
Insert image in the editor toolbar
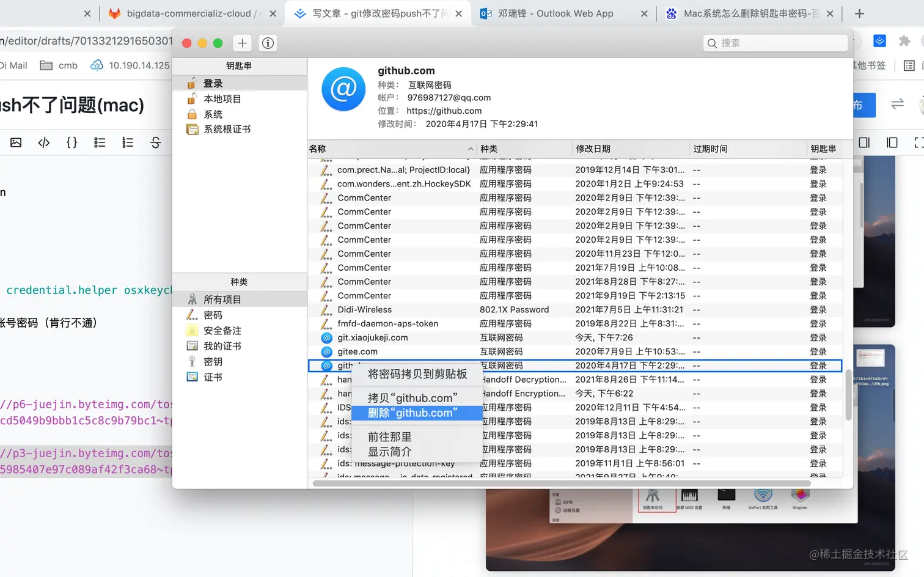pyautogui.click(x=16, y=142)
